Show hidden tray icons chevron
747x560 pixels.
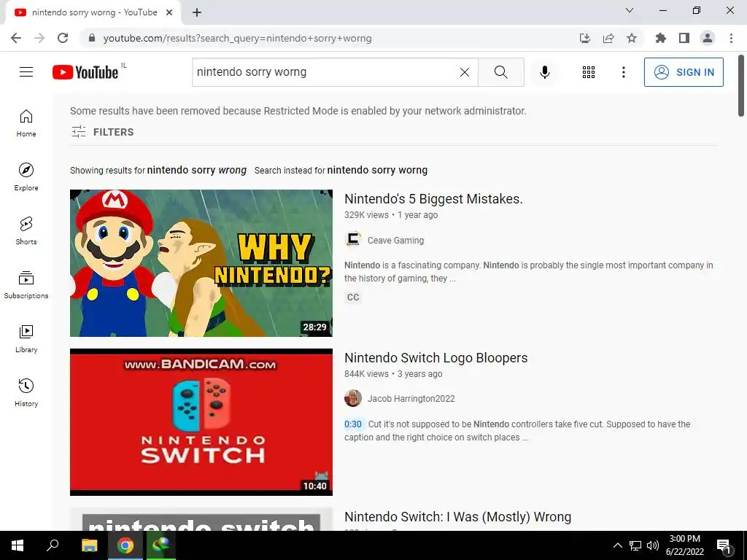point(617,545)
